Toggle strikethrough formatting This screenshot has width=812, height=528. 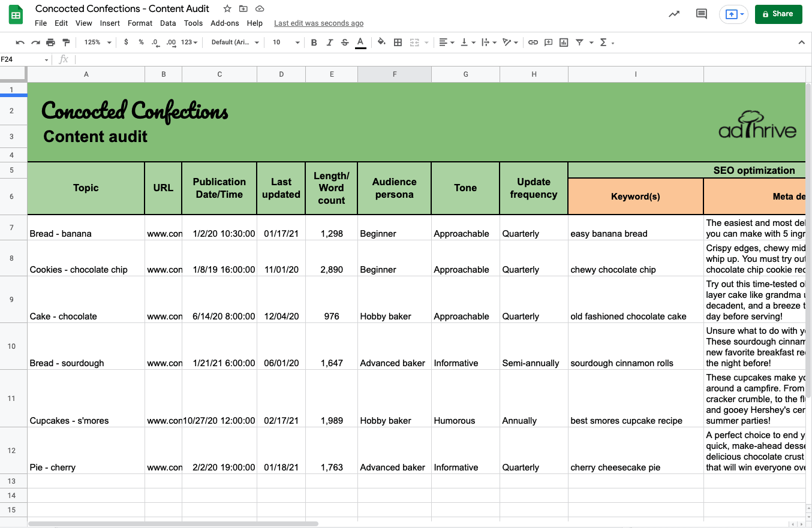click(345, 43)
